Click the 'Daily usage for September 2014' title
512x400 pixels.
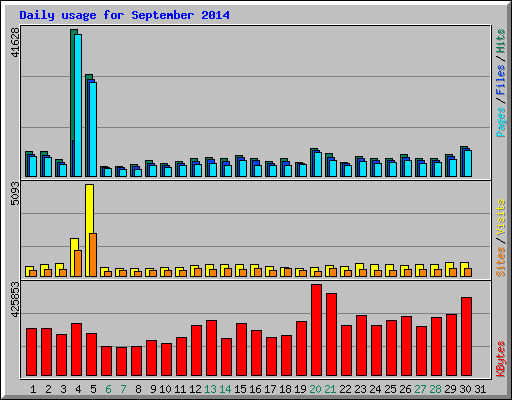tap(124, 15)
